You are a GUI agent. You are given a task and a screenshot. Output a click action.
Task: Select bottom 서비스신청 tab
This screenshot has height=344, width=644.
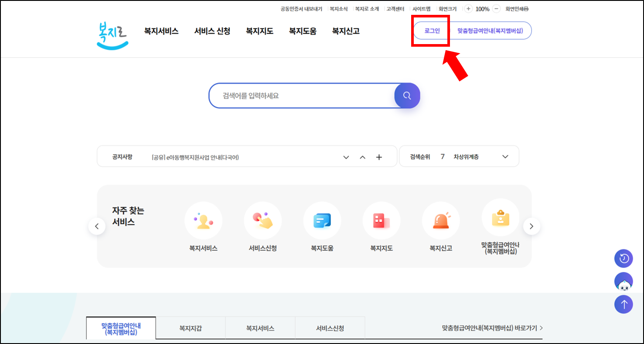[330, 328]
